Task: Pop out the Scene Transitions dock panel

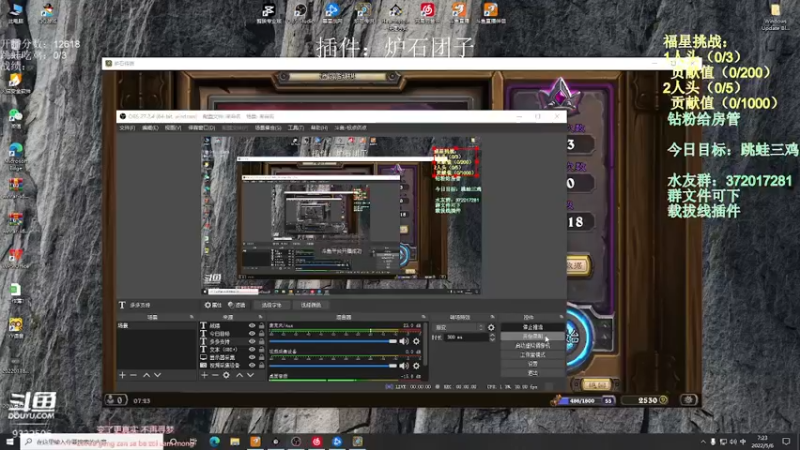Action: (x=492, y=317)
